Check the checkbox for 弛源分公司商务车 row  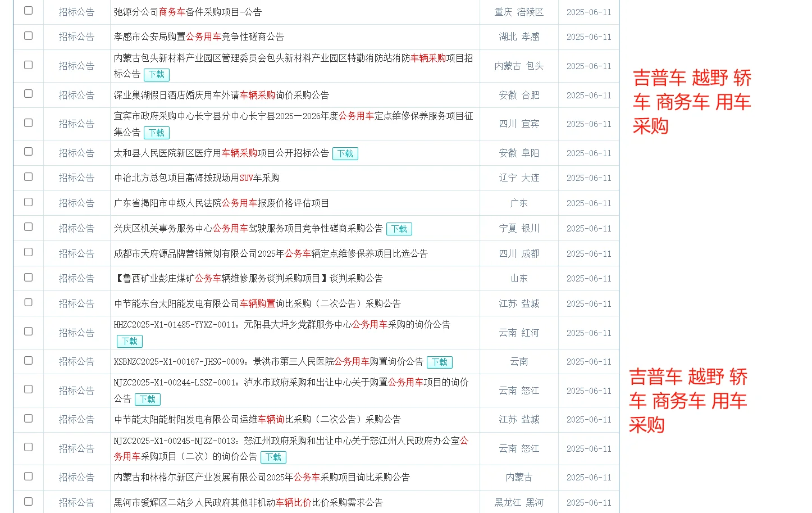tap(28, 11)
